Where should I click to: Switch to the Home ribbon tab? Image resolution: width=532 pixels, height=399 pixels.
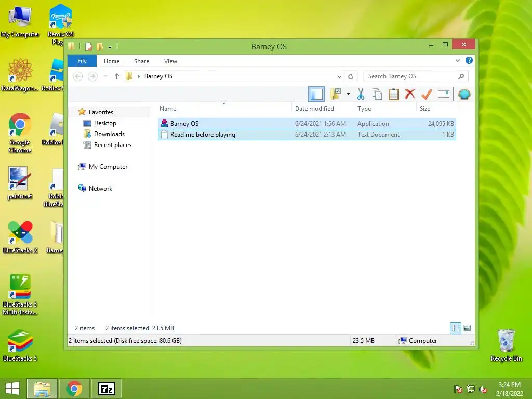point(112,61)
